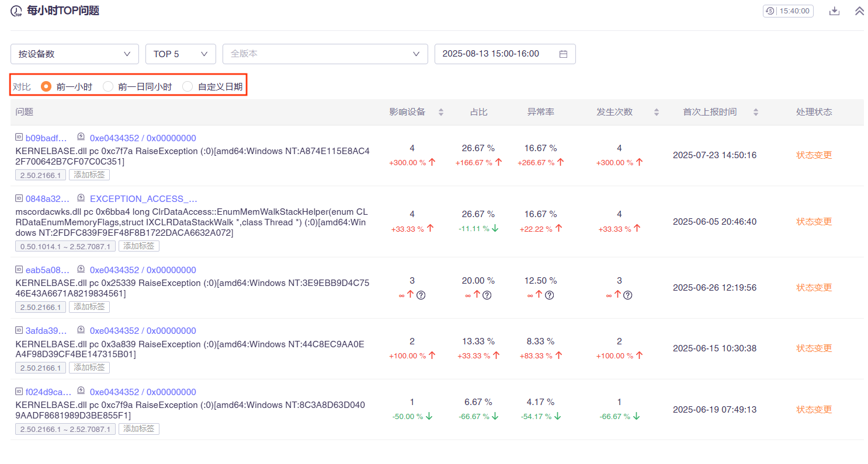Click 状态变更 for the f024d9ca issue

tap(814, 410)
